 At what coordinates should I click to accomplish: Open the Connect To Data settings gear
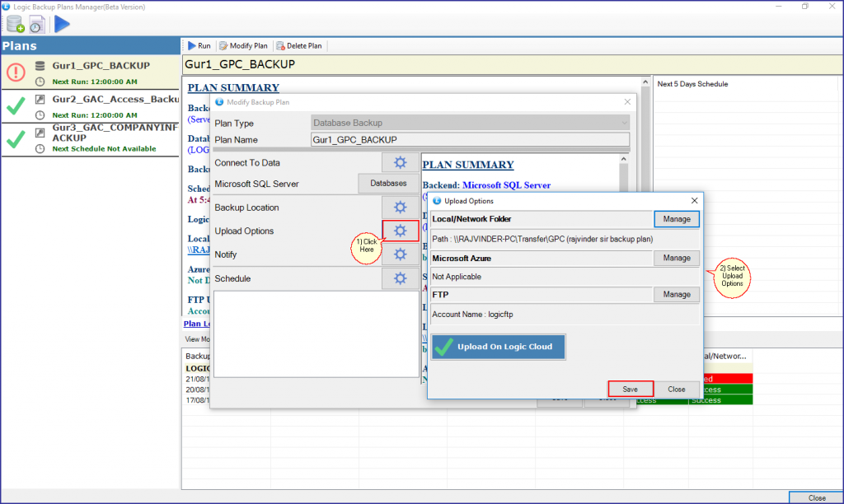[x=400, y=162]
